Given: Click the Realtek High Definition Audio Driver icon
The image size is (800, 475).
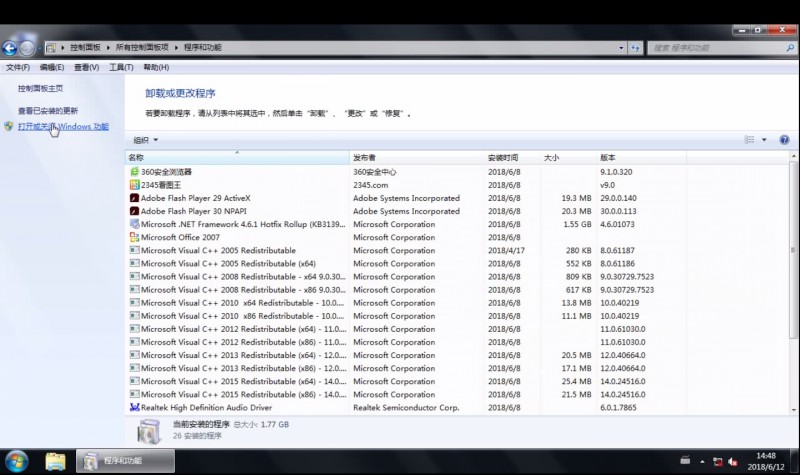Looking at the screenshot, I should click(x=134, y=407).
